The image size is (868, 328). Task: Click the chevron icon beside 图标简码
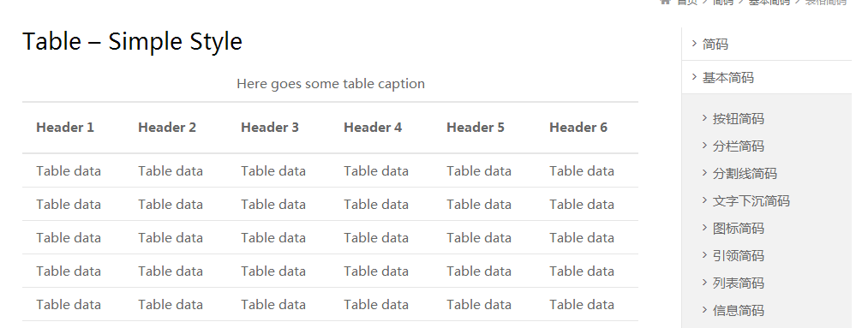pos(704,227)
